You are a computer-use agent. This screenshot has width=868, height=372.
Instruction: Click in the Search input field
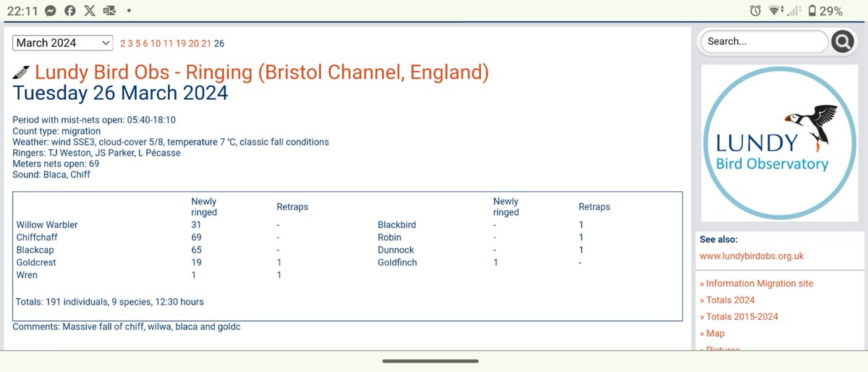(764, 42)
